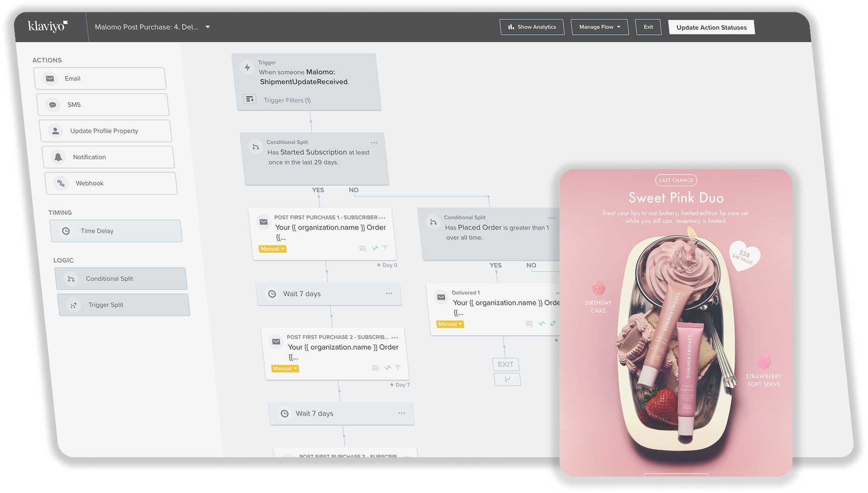The image size is (868, 493).
Task: Select the Time Delay clock icon
Action: tap(66, 231)
